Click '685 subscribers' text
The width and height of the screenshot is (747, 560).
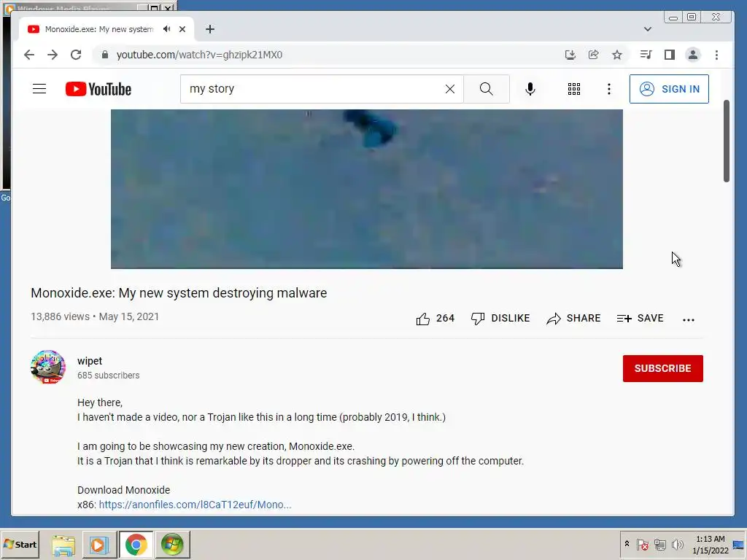(x=108, y=376)
